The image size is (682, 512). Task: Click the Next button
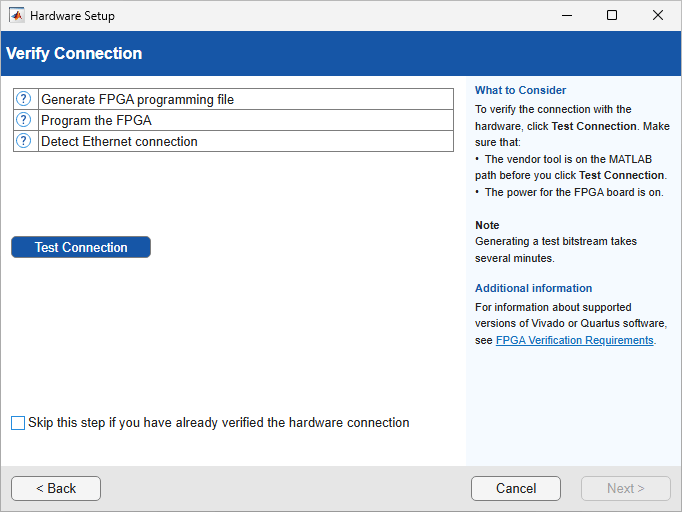point(625,489)
